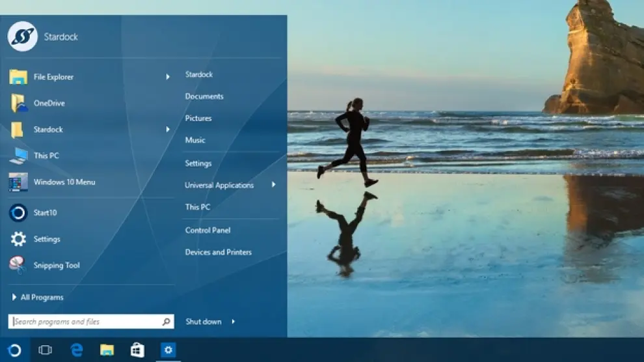The height and width of the screenshot is (362, 644).
Task: Click the Windows 10 Menu icon
Action: (x=18, y=182)
